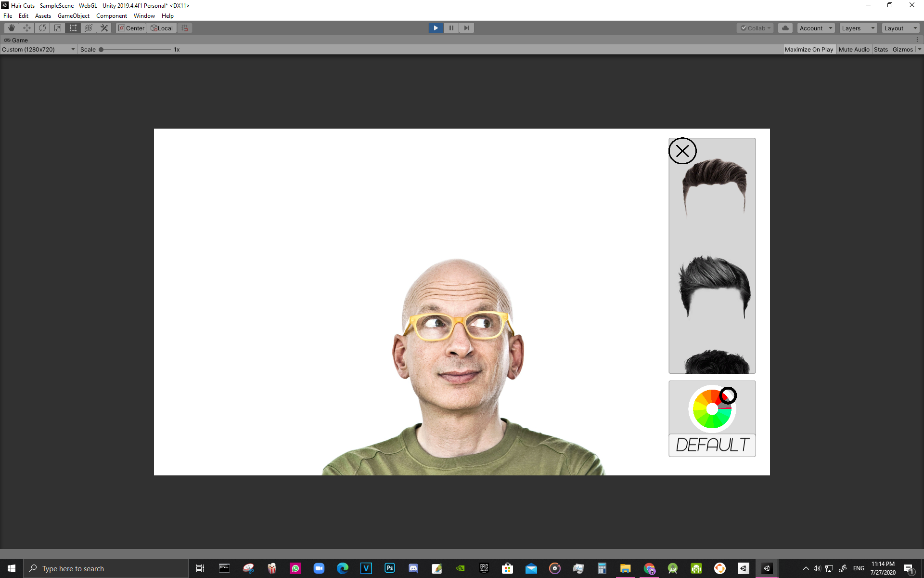Image resolution: width=924 pixels, height=578 pixels.
Task: Open Unity Hub from the taskbar
Action: coord(743,568)
